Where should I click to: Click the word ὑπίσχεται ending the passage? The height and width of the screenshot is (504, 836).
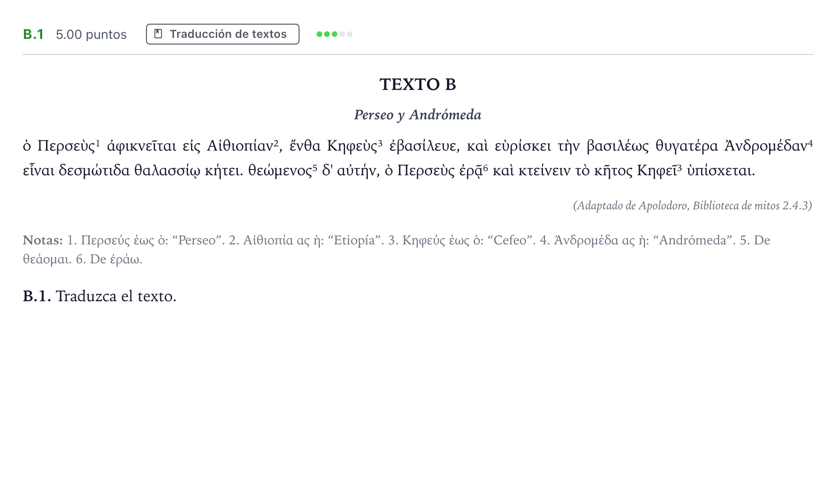tap(720, 170)
